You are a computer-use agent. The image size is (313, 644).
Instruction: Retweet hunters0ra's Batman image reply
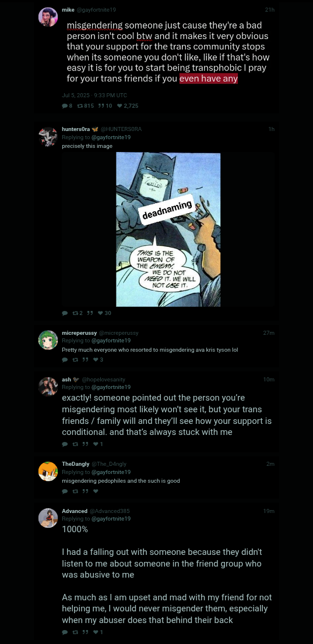pos(75,313)
